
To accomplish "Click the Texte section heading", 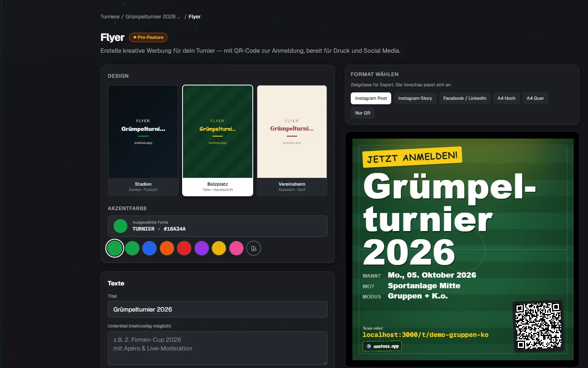I will click(116, 283).
